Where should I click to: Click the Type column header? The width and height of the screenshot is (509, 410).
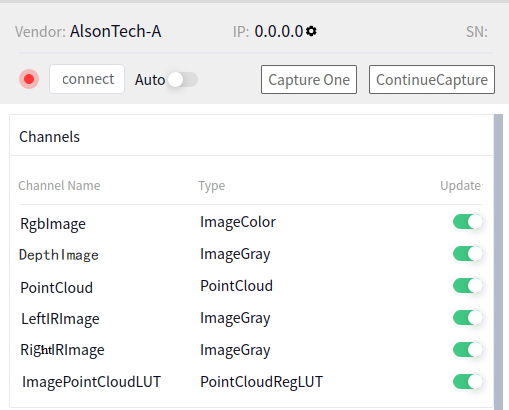212,186
